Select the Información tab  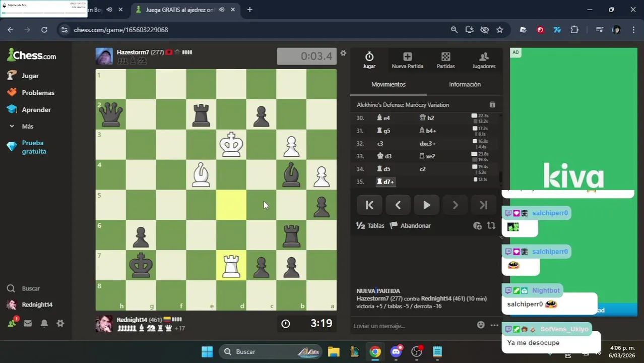pos(465,84)
